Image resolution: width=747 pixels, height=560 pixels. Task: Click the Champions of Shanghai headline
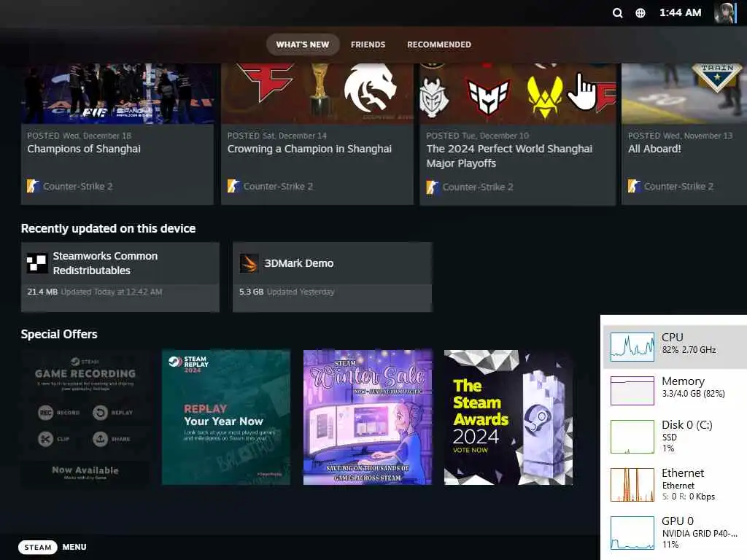coord(84,149)
